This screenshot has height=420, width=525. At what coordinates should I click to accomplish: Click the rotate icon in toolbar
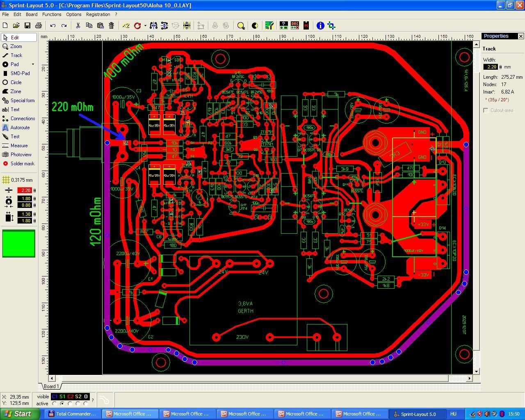point(137,25)
